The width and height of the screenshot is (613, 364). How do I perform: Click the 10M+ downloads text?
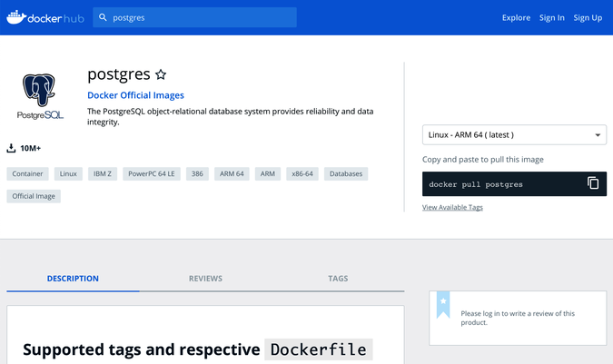pos(31,148)
